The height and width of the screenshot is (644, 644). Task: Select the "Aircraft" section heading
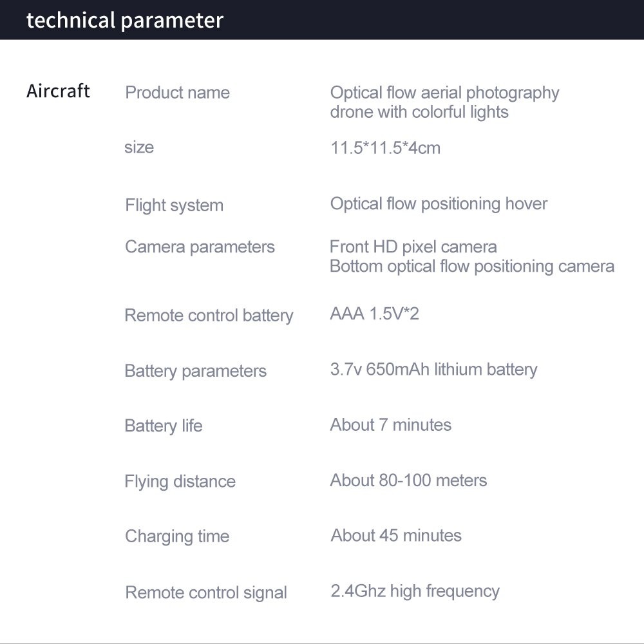(x=58, y=91)
